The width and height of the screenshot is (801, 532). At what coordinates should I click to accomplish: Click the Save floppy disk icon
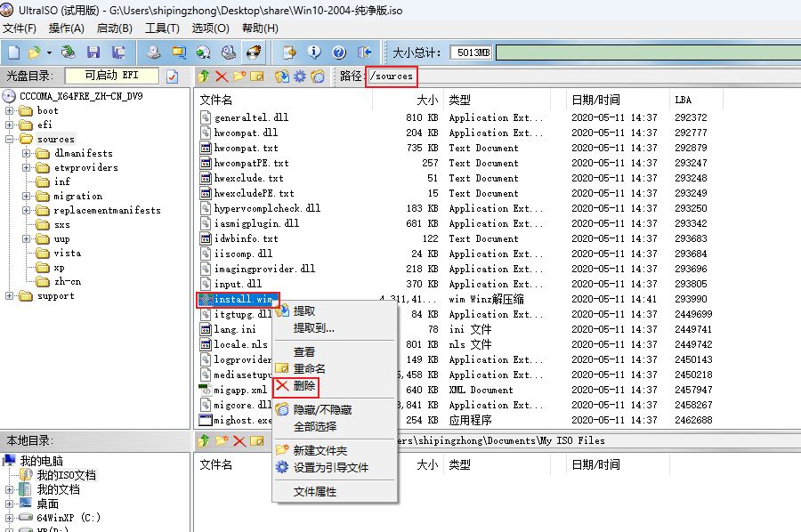pyautogui.click(x=93, y=52)
